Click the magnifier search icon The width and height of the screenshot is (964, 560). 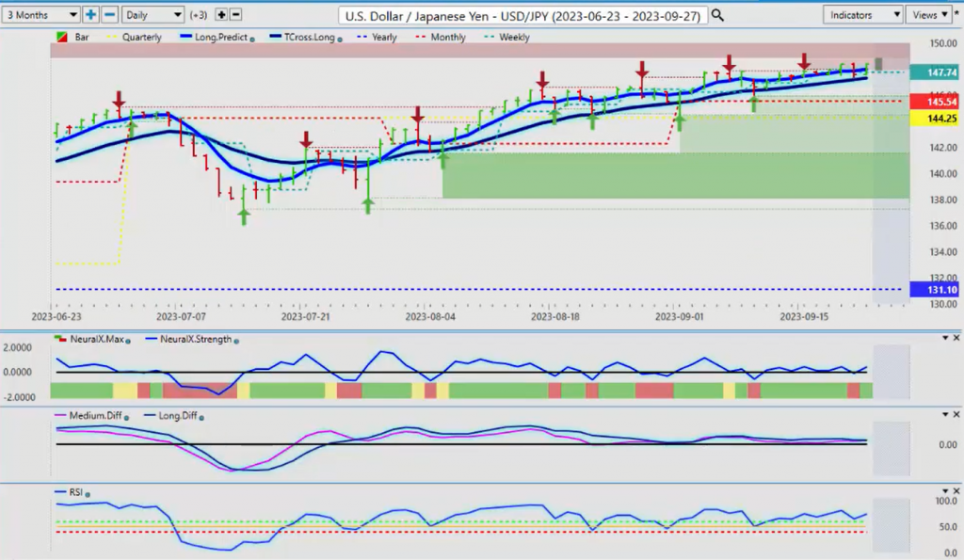[x=717, y=15]
